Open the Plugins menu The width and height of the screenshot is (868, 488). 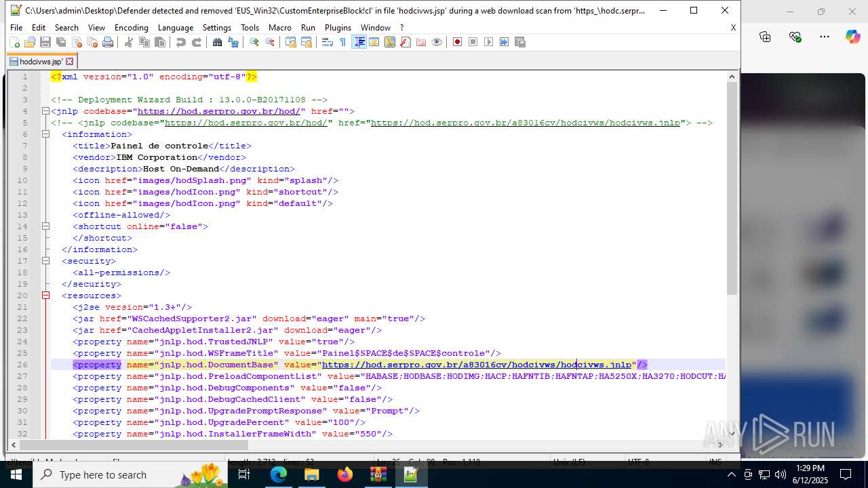tap(338, 27)
